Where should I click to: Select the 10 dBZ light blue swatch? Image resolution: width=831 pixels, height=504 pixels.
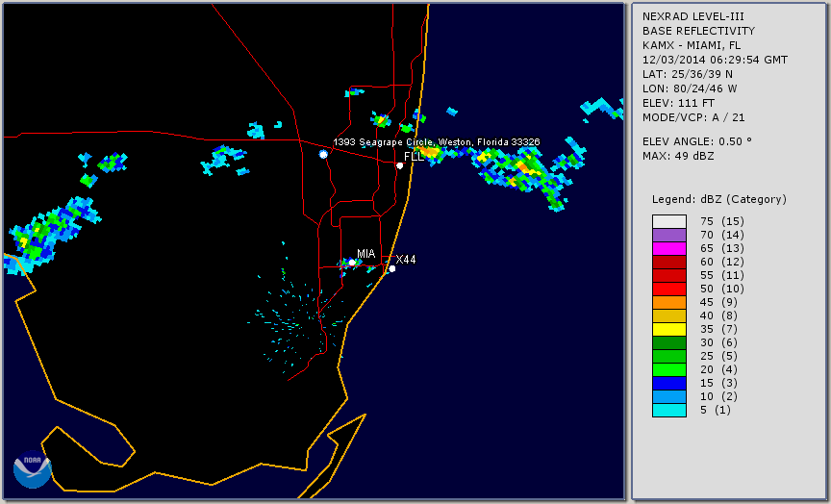[669, 397]
